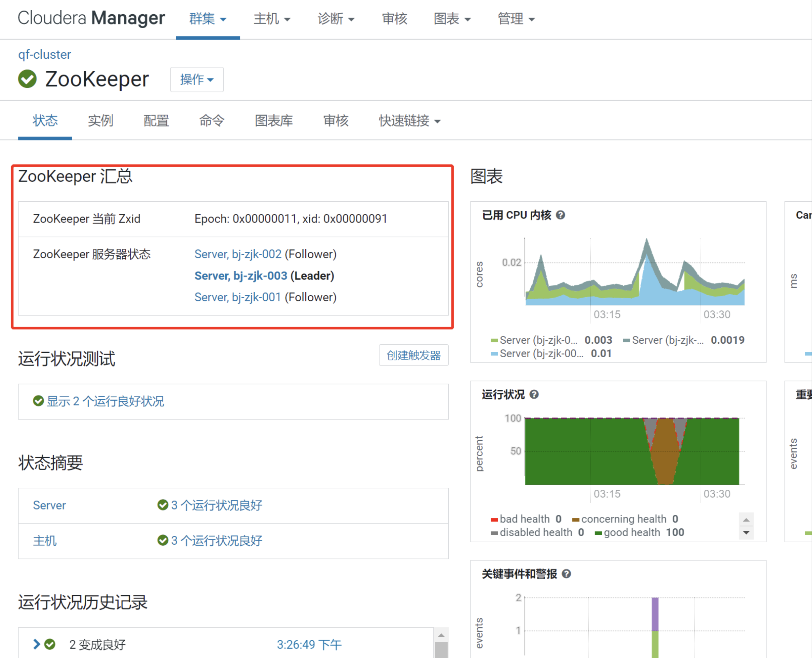This screenshot has height=658, width=812.
Task: Open the 操作 dropdown
Action: click(196, 80)
